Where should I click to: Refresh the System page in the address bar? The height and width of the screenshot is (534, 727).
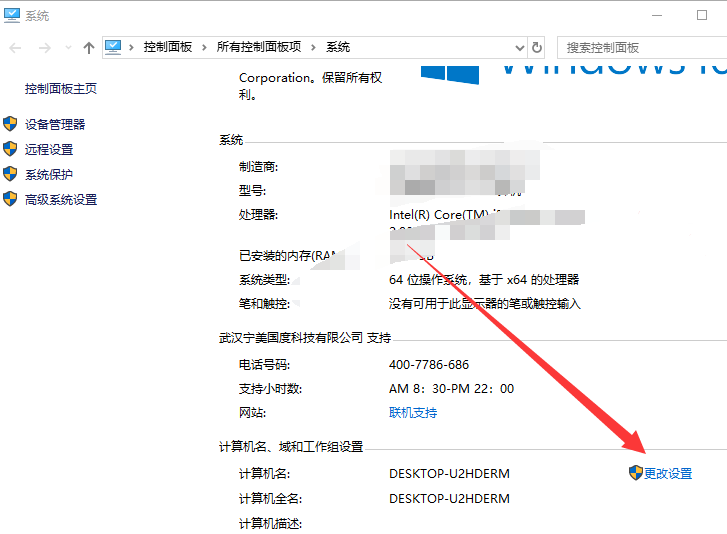pos(537,47)
